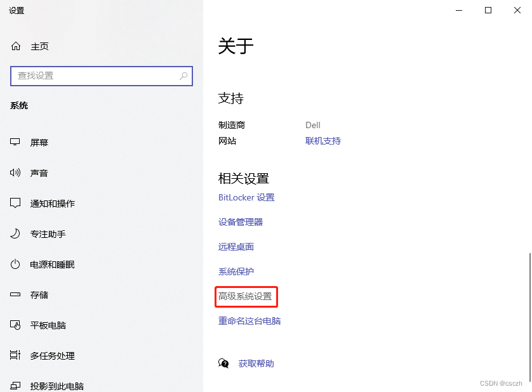Click the notifications speech-bubble icon
The width and height of the screenshot is (532, 392).
tap(15, 203)
